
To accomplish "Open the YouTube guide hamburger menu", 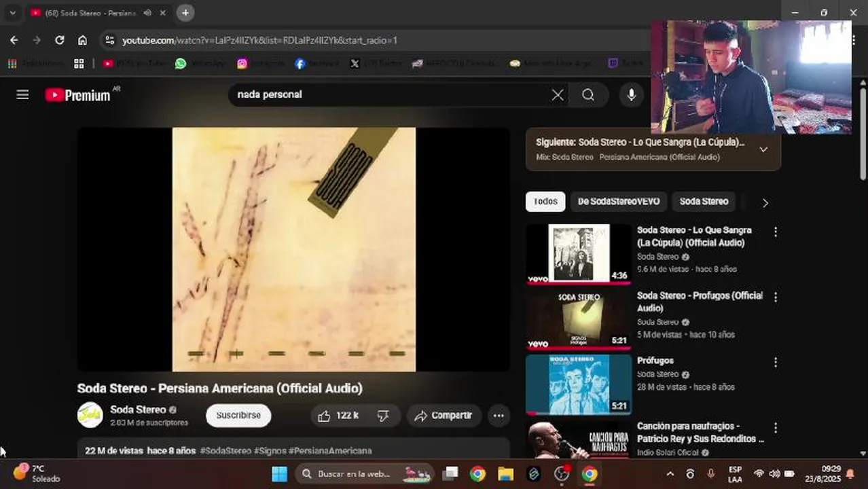I will point(22,94).
